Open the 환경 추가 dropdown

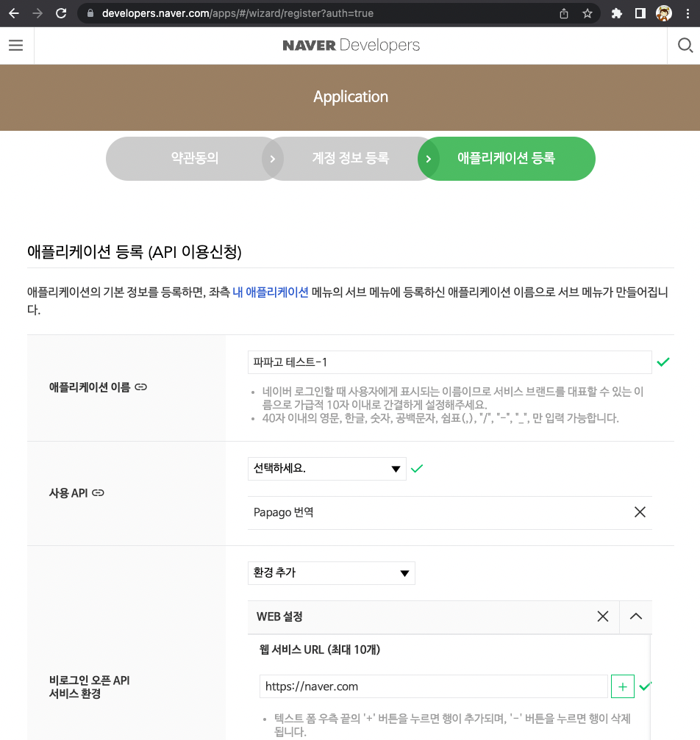332,573
